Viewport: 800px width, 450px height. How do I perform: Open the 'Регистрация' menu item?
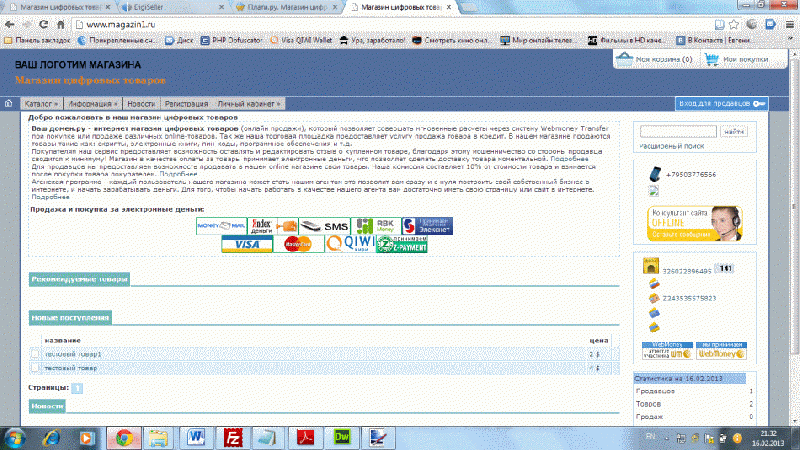[x=186, y=103]
